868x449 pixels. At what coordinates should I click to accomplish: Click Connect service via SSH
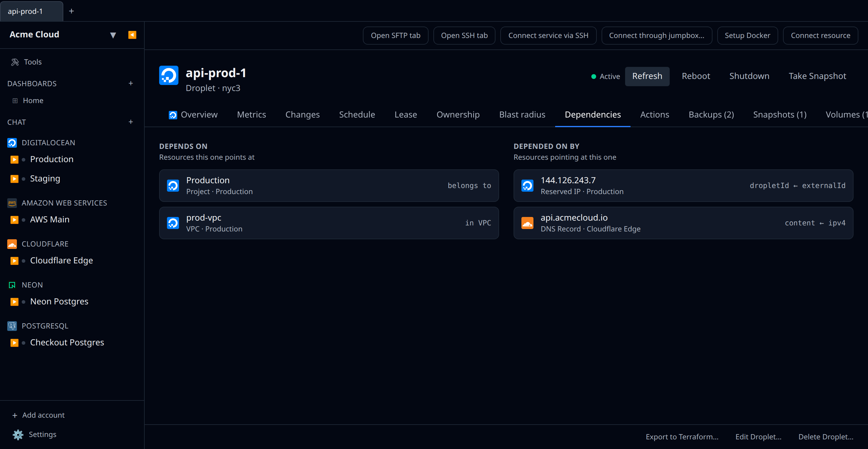coord(548,35)
